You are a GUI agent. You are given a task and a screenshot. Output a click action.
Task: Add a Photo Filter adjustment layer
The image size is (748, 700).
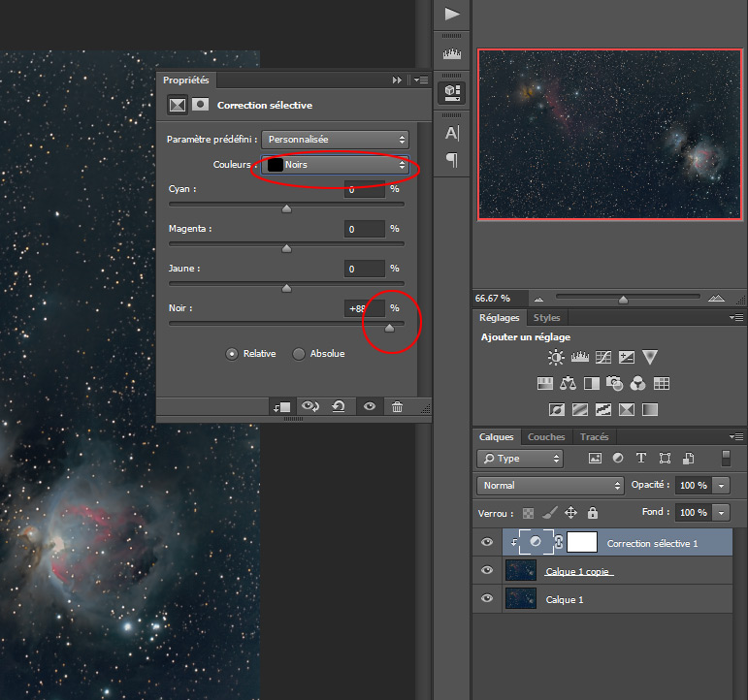614,383
